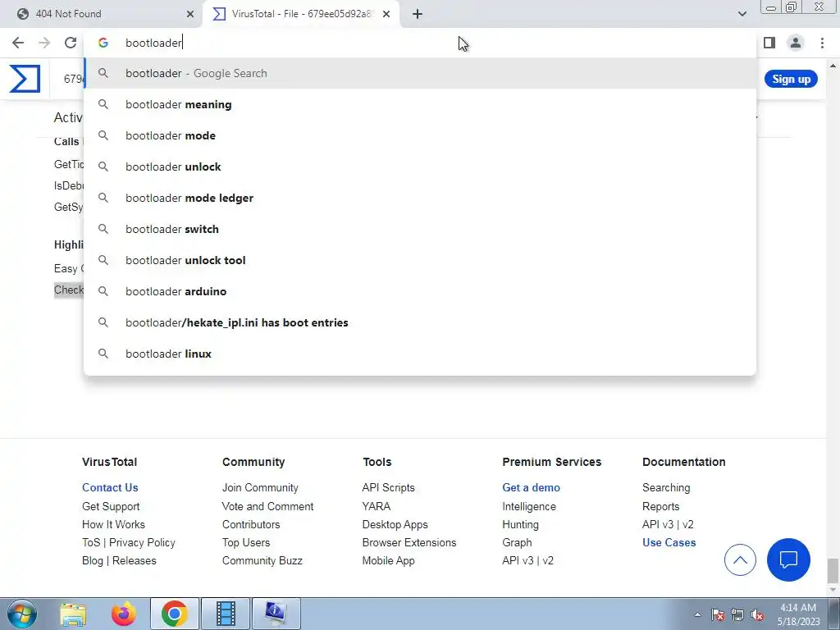Screen dimensions: 840x630
Task: Open the Contact Us link
Action: pyautogui.click(x=110, y=487)
